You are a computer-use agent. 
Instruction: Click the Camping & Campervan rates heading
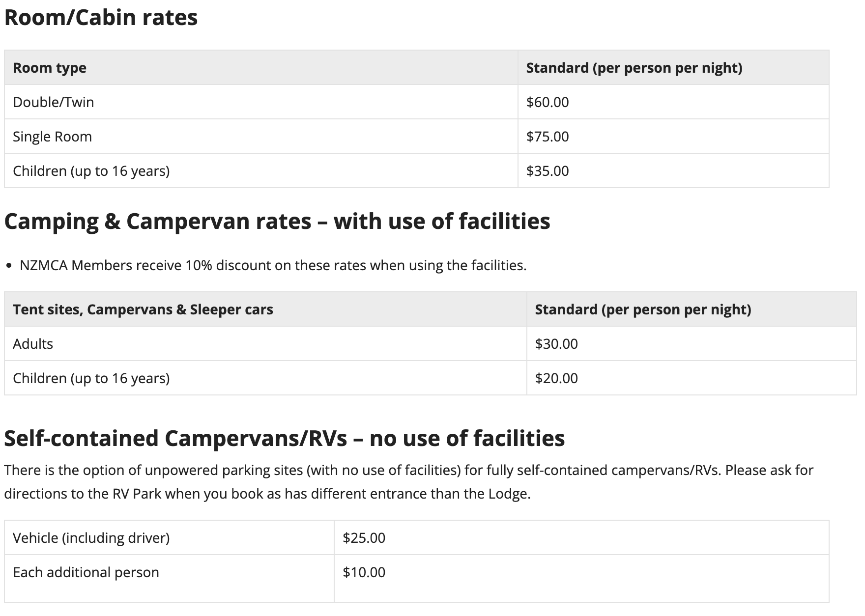pos(277,222)
